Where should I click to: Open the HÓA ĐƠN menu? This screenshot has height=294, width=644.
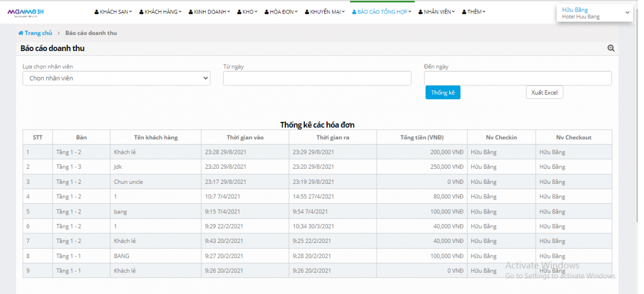tap(281, 12)
